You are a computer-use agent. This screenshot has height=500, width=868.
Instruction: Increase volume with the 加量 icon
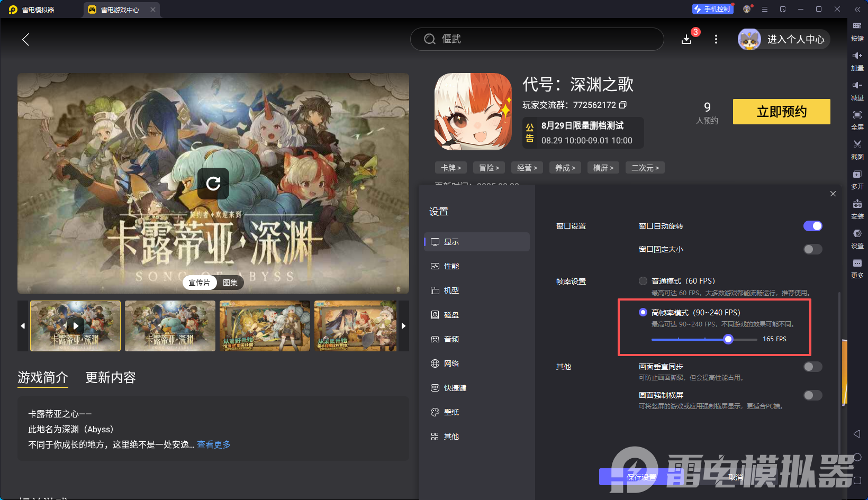click(x=857, y=60)
